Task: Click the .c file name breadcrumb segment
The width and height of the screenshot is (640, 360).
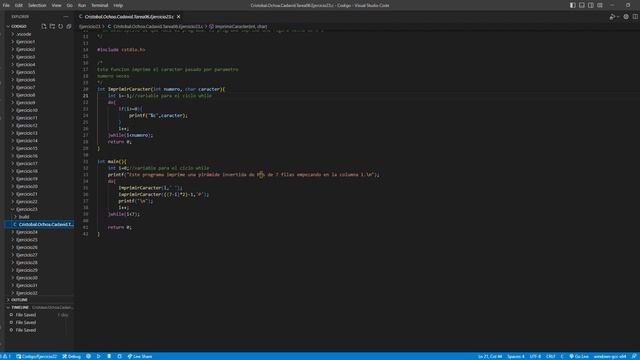Action: [x=155, y=26]
